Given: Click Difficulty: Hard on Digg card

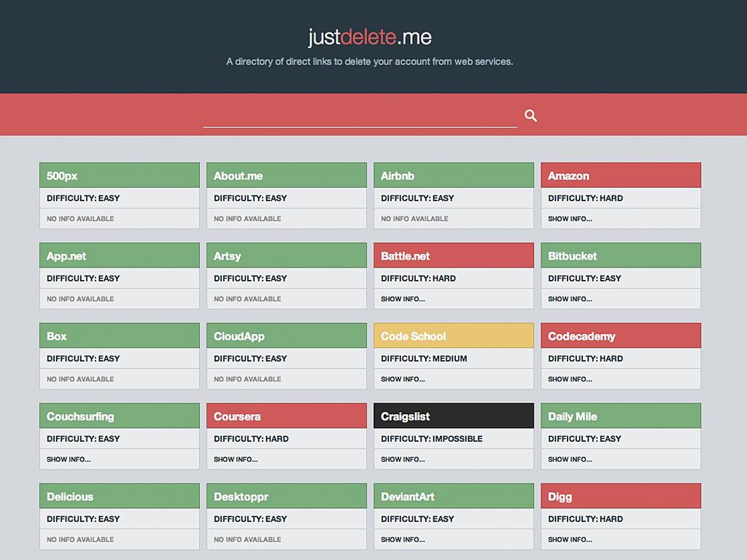Looking at the screenshot, I should coord(586,519).
